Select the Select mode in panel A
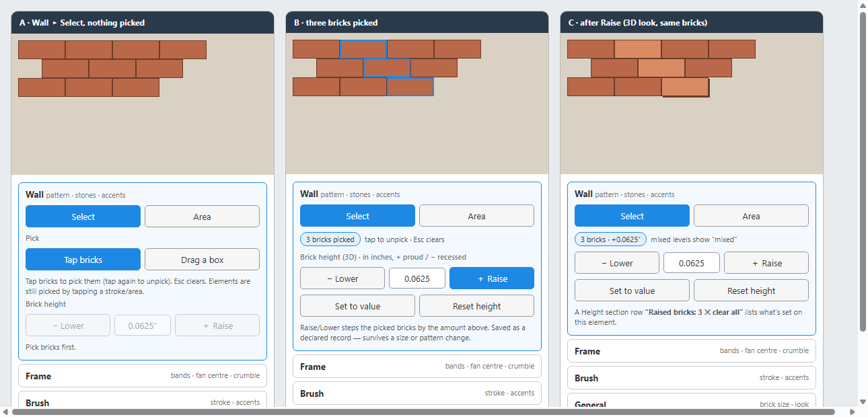 (83, 217)
